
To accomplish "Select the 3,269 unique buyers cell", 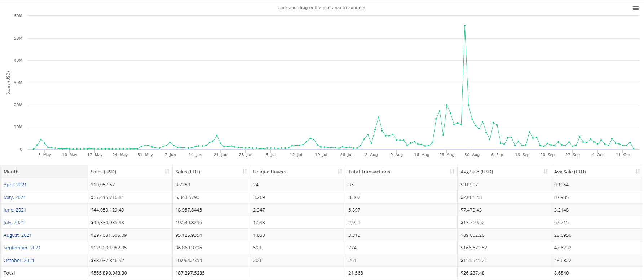I will [297, 197].
